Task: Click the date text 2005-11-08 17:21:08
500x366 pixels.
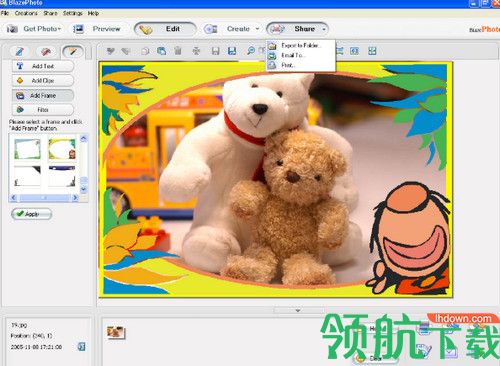Action: coord(36,347)
